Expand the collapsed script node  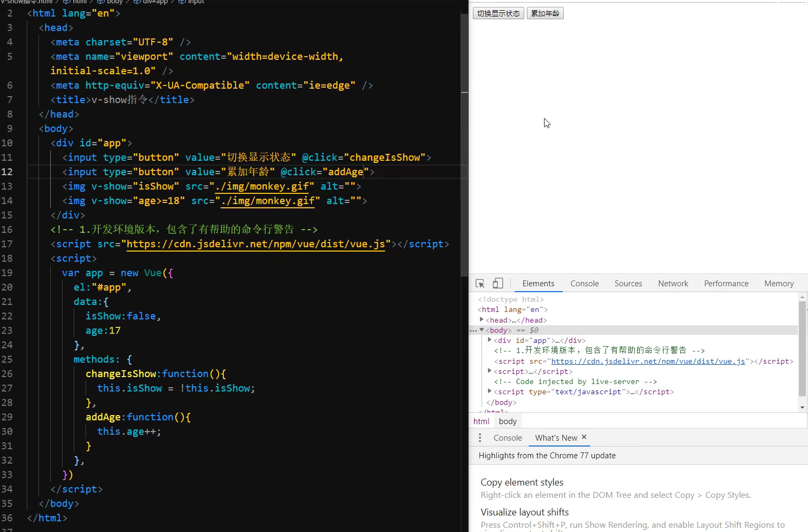pos(490,371)
